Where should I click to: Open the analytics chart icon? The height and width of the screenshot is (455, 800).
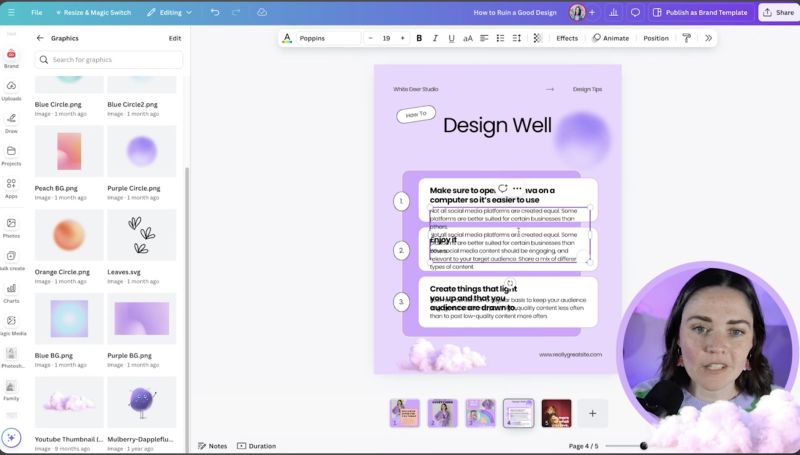[613, 12]
